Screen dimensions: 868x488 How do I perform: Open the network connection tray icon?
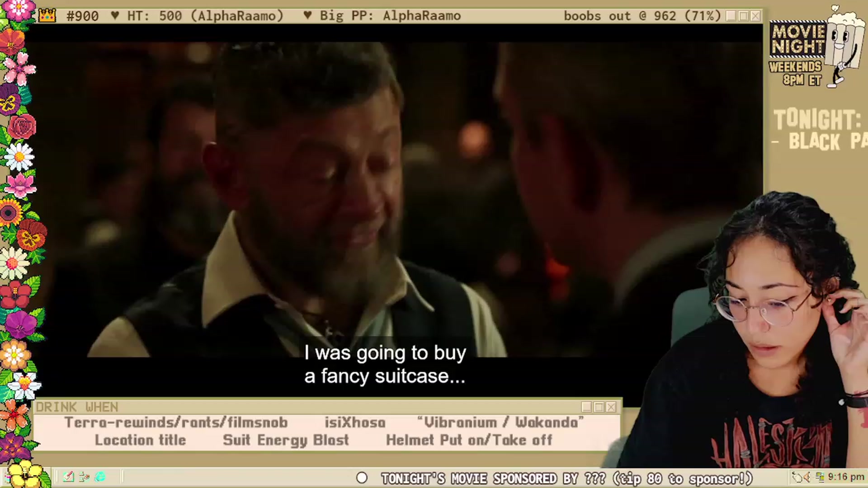point(819,477)
